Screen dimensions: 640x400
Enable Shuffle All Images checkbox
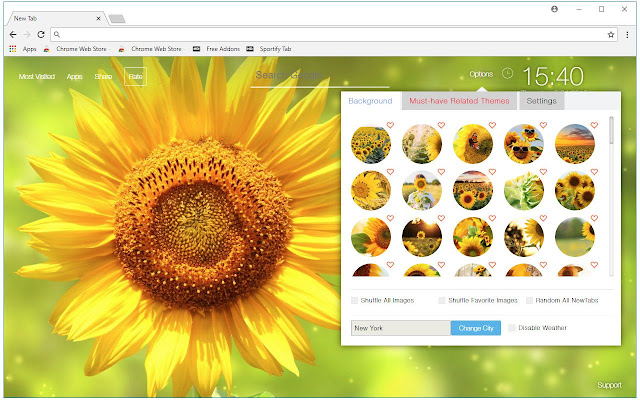point(354,300)
